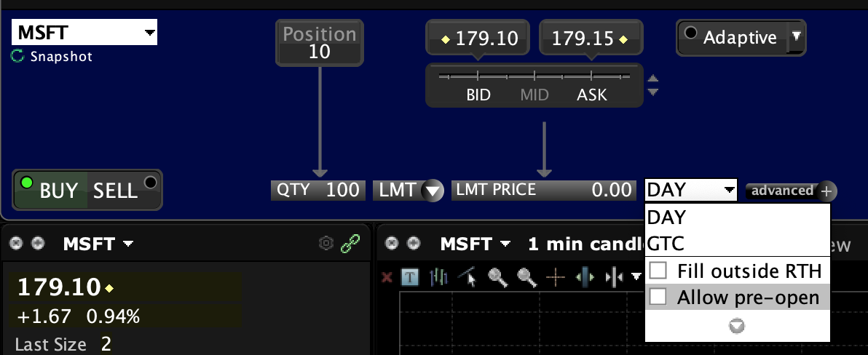The height and width of the screenshot is (355, 868).
Task: Open the MSFT dropdown in the chart panel header
Action: (x=505, y=244)
